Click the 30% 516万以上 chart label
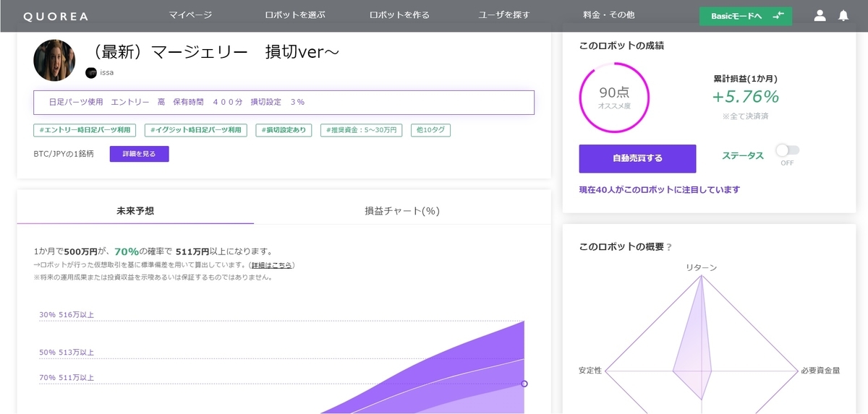The width and height of the screenshot is (868, 414). (x=67, y=315)
